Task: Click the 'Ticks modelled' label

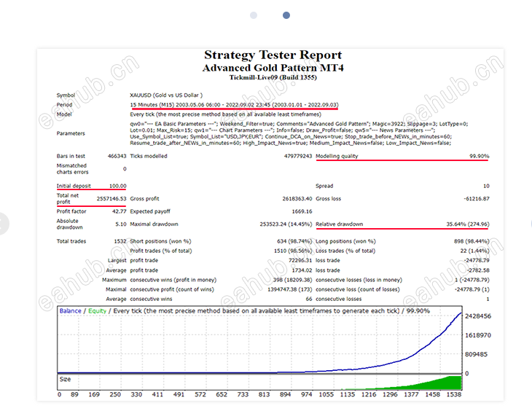Action: 149,156
